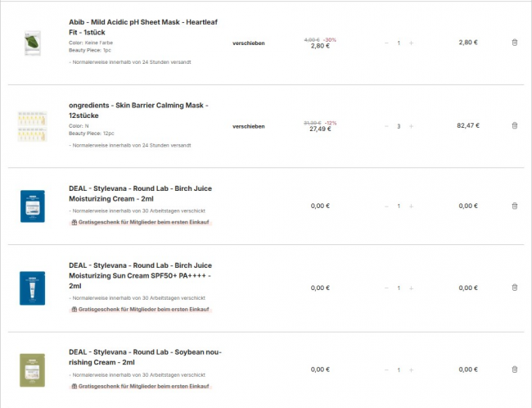Open ongredients Skin Barrier Calming Mask title
This screenshot has width=532, height=408.
tap(138, 106)
